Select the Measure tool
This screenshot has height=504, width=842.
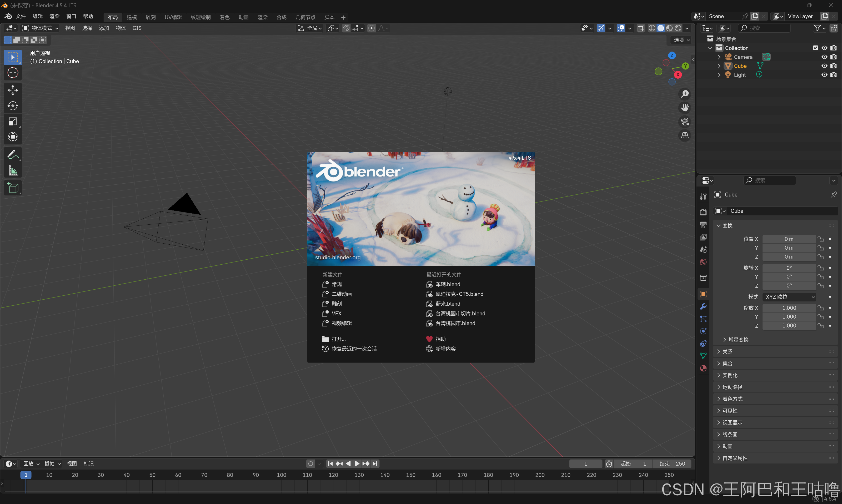13,170
